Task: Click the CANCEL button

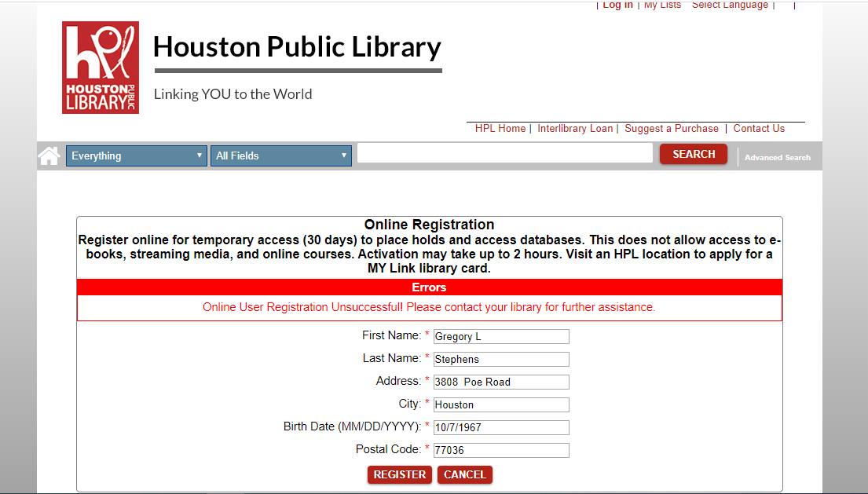Action: click(465, 474)
